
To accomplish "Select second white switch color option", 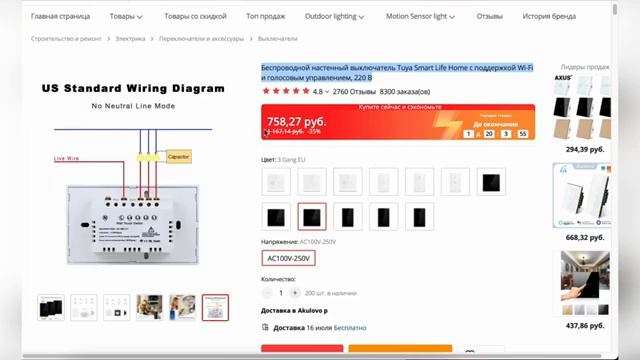I will pos(312,182).
